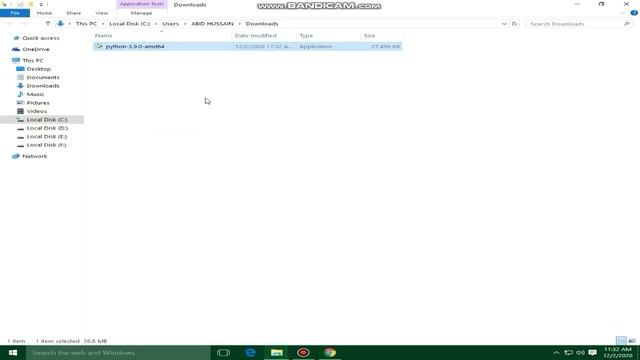Open Documents folder in sidebar
640x360 pixels.
point(43,77)
